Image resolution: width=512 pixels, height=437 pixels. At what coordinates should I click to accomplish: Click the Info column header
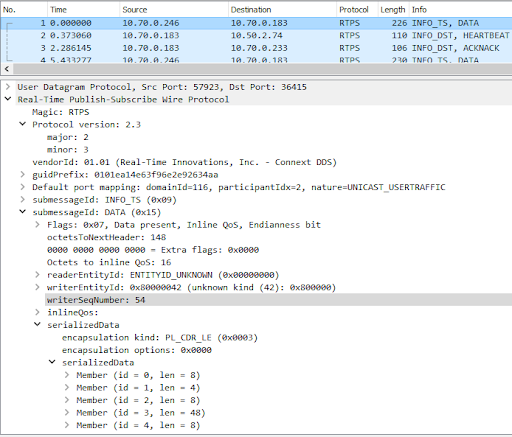[x=461, y=10]
